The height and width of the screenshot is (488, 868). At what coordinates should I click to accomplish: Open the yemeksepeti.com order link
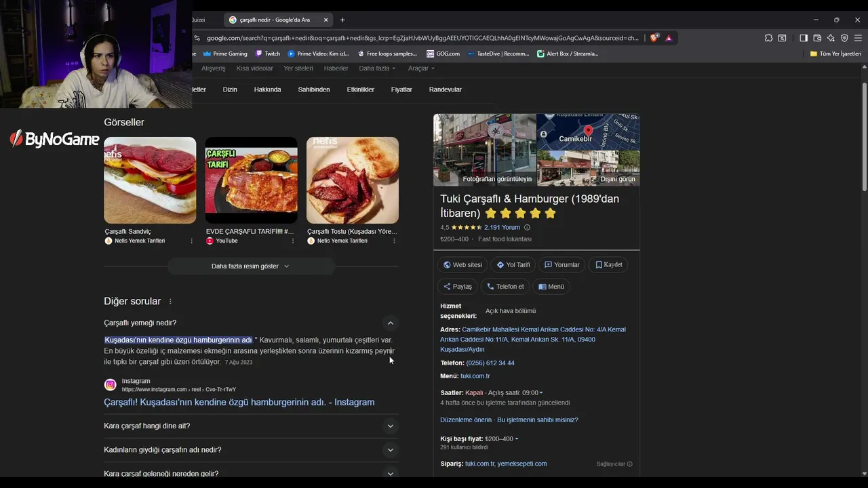click(522, 464)
